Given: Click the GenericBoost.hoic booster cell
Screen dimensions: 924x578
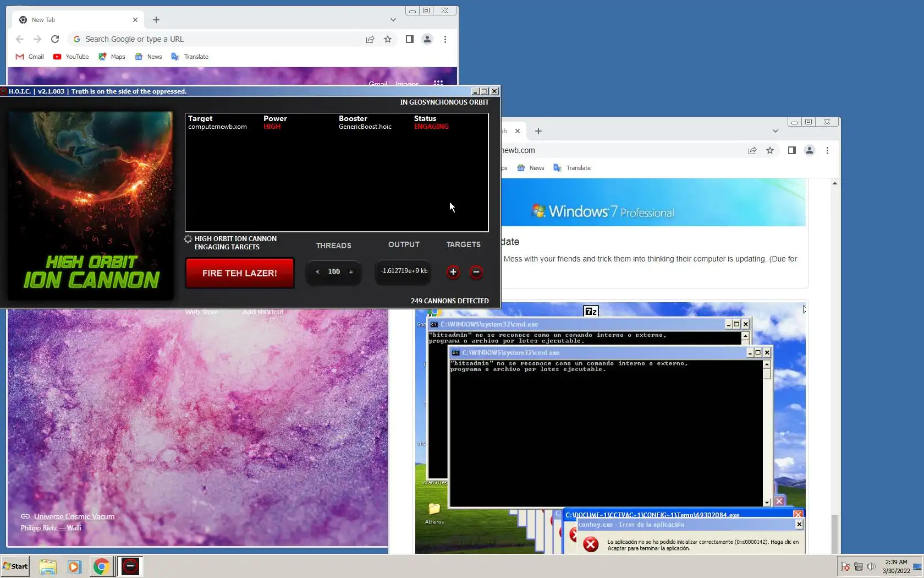Looking at the screenshot, I should pos(365,127).
